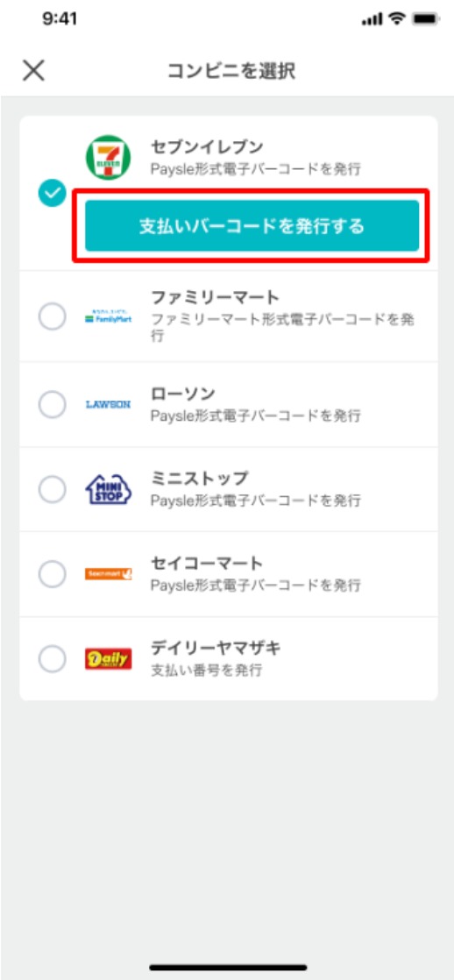Viewport: 454px width, 980px height.
Task: Tap the MINI STOP logo icon
Action: pos(108,489)
